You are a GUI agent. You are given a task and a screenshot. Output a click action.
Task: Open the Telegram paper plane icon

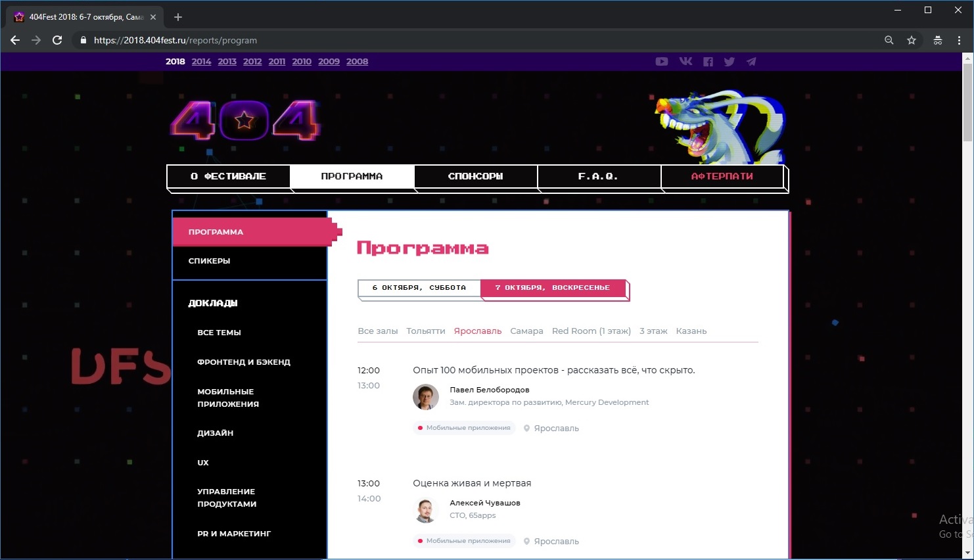tap(751, 62)
